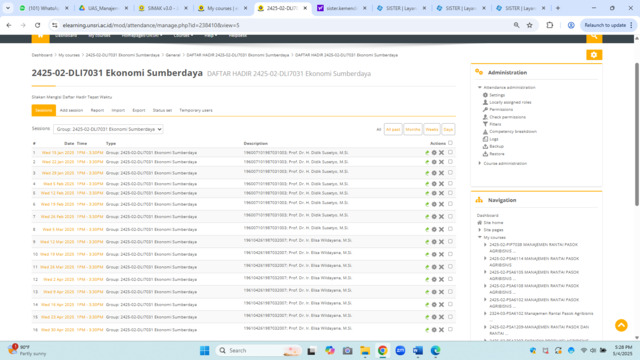Click the back-to-top orange arrow button

(621, 325)
